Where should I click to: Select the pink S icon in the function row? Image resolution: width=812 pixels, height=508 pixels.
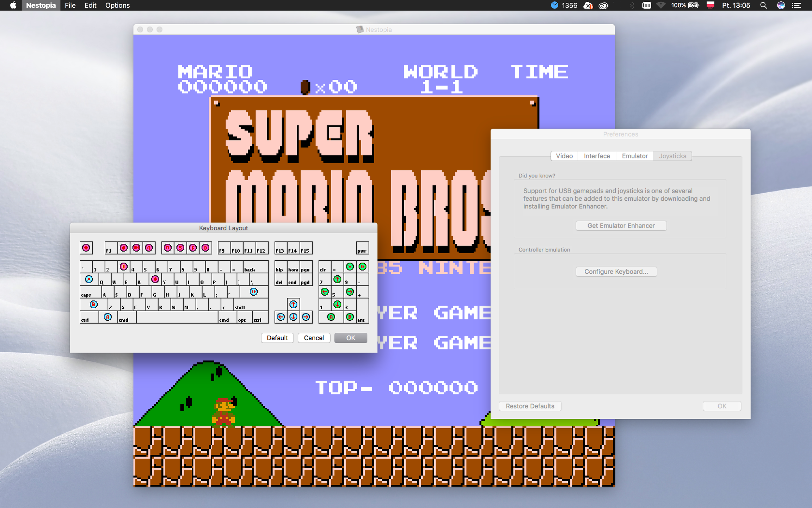coord(180,248)
